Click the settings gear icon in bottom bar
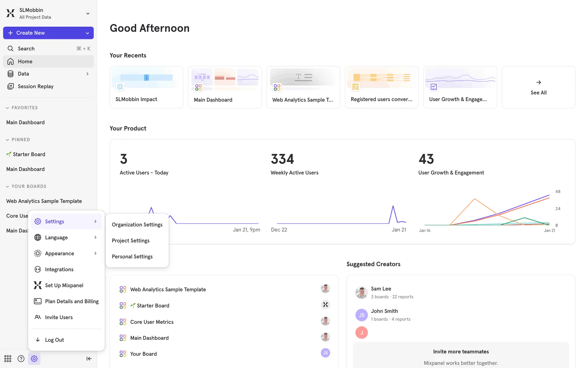The height and width of the screenshot is (368, 588). pyautogui.click(x=34, y=358)
